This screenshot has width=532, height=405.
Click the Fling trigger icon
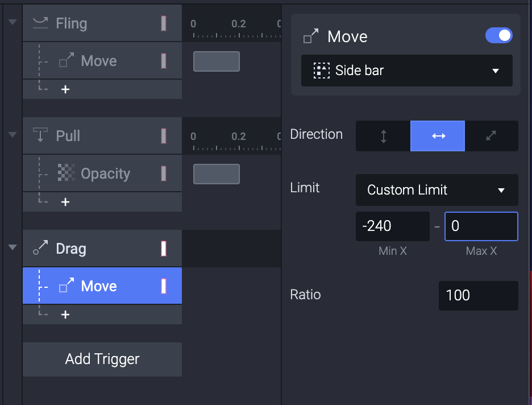coord(40,23)
